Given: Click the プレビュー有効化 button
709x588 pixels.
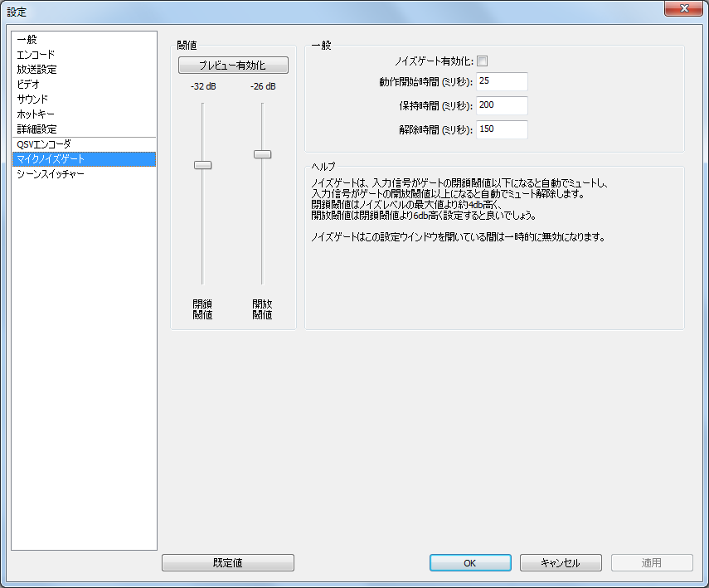Looking at the screenshot, I should pyautogui.click(x=233, y=66).
